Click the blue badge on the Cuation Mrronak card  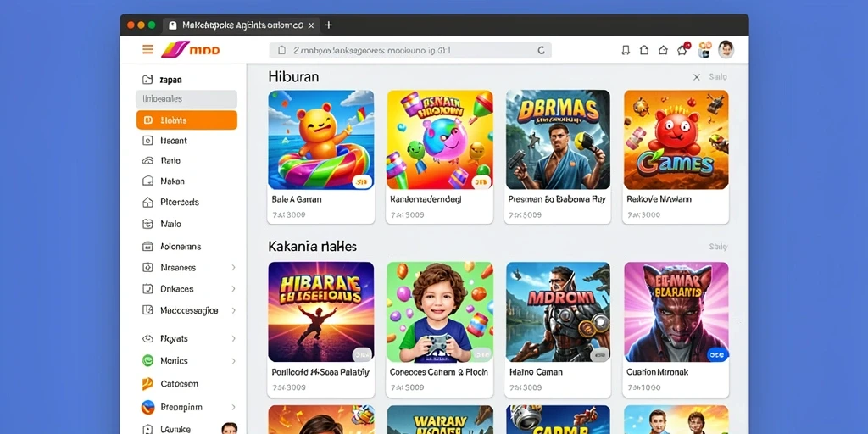(x=718, y=355)
